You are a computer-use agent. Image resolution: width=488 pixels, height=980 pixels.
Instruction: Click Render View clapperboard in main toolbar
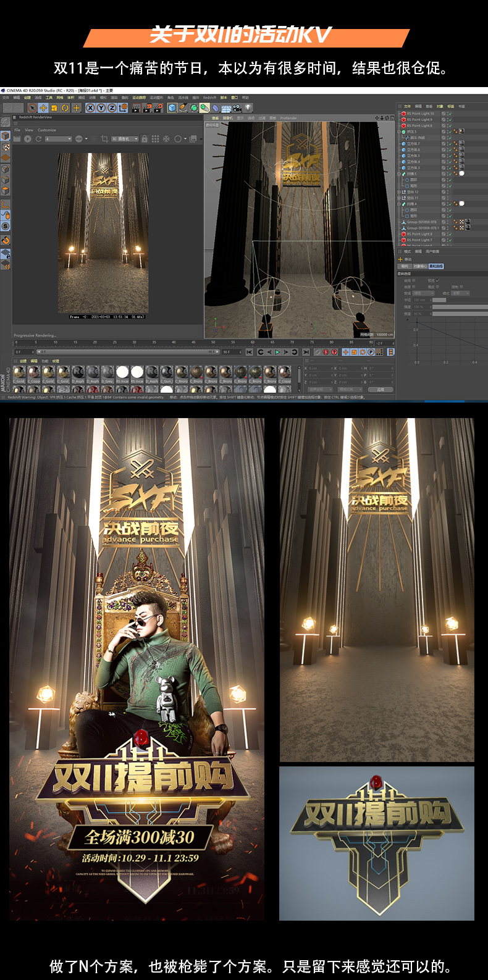tap(135, 107)
